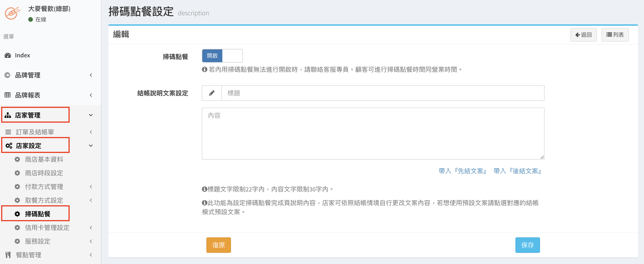The height and width of the screenshot is (264, 644).
Task: Click the 返回 back button
Action: pos(583,35)
